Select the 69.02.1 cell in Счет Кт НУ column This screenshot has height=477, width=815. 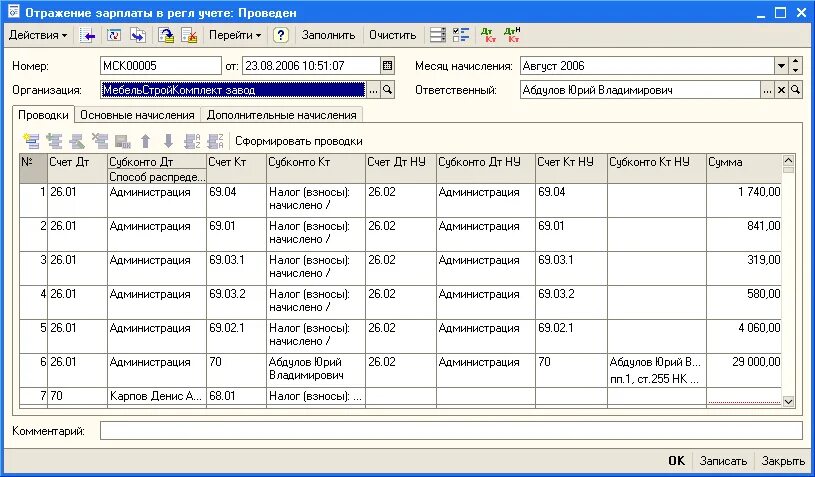pos(571,336)
